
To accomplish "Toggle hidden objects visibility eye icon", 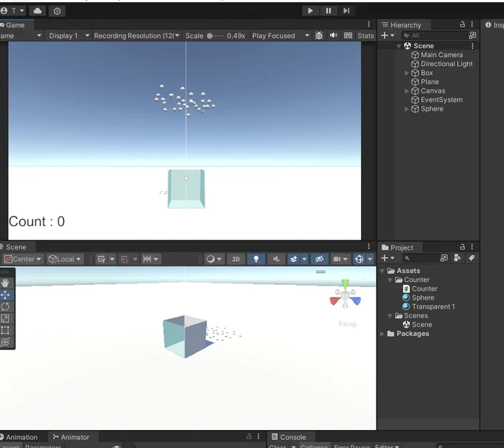I will click(x=319, y=259).
